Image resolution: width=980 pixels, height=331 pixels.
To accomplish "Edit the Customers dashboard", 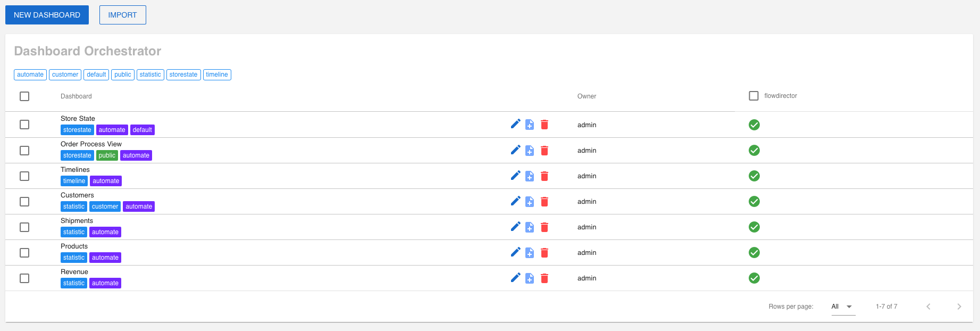I will pos(515,201).
